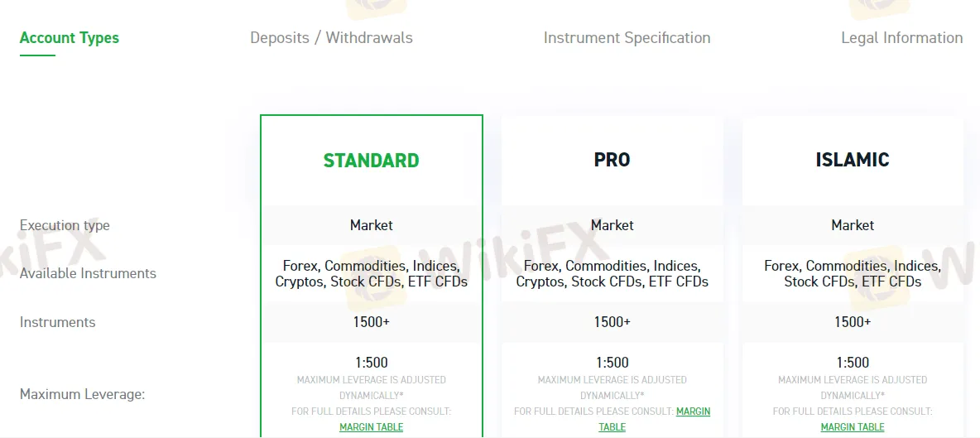
Task: Select the PRO account heading
Action: (612, 161)
